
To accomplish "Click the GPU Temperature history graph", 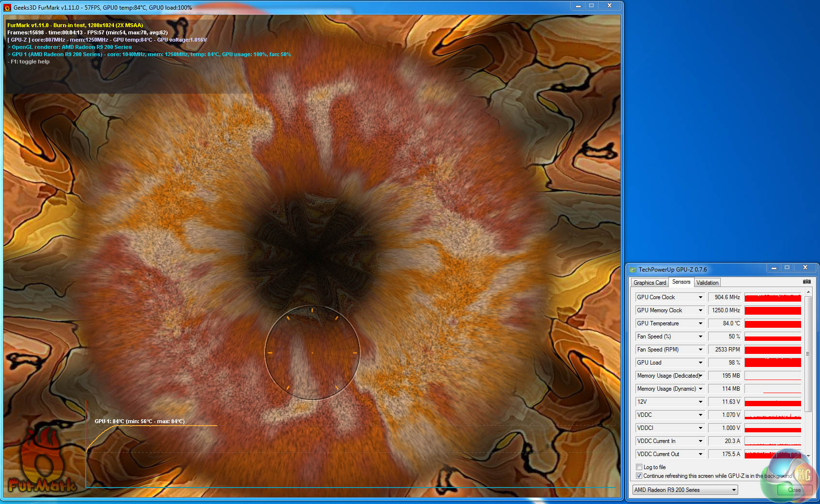I will 773,323.
